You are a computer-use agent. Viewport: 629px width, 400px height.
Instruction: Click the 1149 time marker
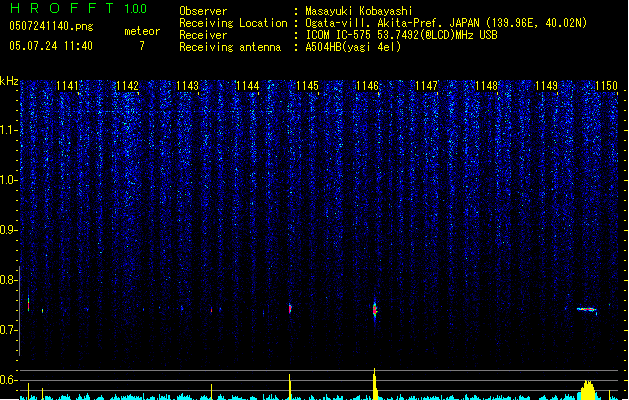tap(546, 86)
